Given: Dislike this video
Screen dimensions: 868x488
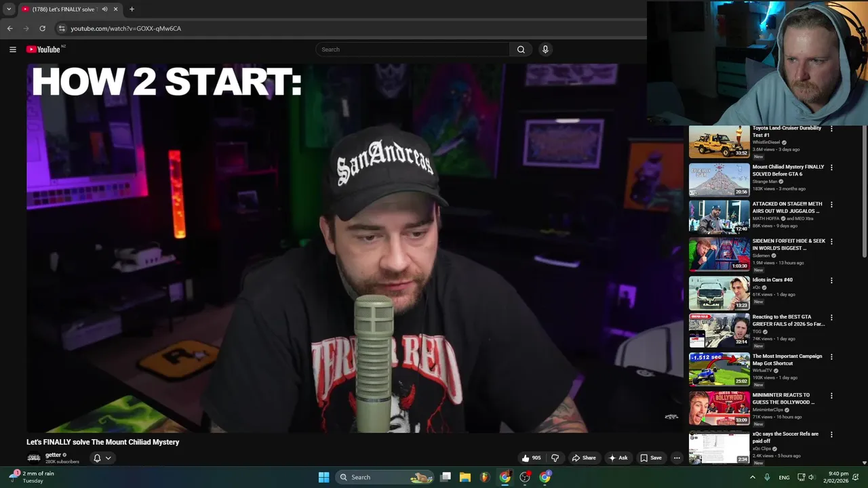Looking at the screenshot, I should pyautogui.click(x=555, y=458).
